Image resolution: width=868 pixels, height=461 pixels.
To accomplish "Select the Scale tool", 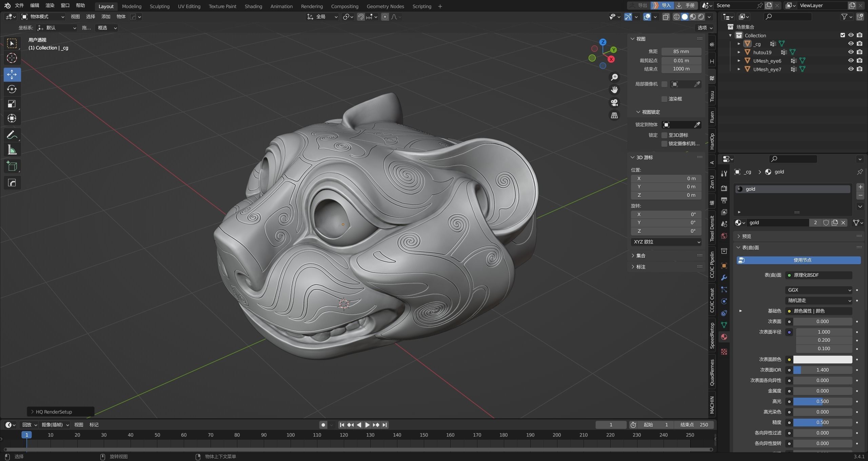I will [12, 104].
